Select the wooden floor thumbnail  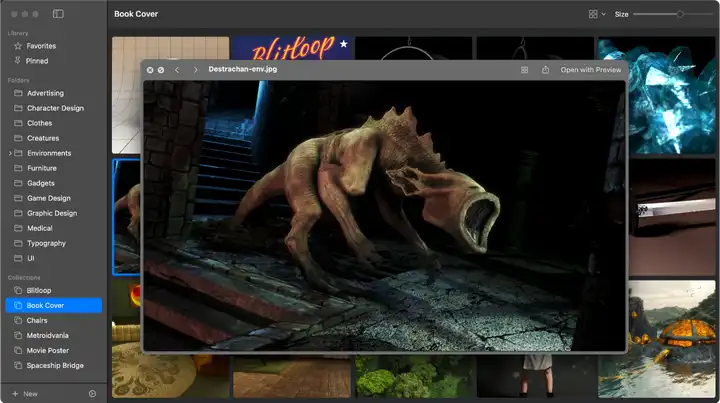point(292,376)
